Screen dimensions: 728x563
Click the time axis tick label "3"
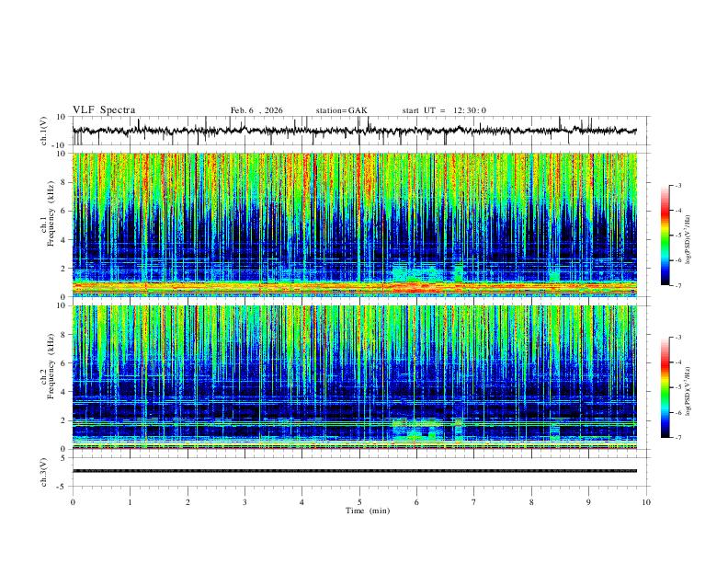[245, 502]
